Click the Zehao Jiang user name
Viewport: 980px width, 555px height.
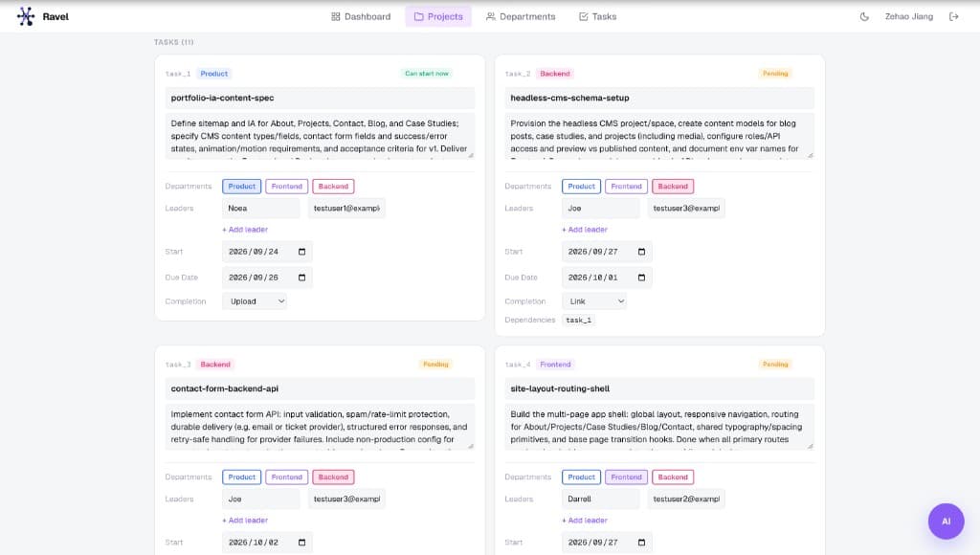[909, 17]
